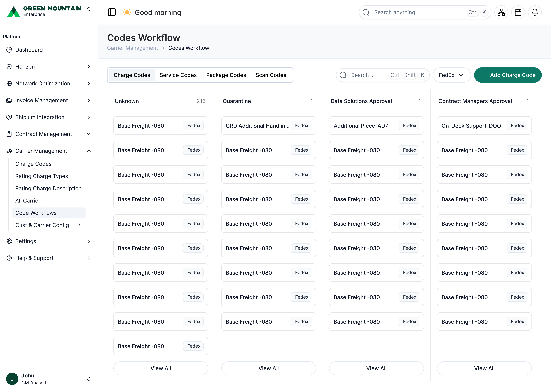551x392 pixels.
Task: Expand the Help & Support chevron
Action: click(x=89, y=258)
